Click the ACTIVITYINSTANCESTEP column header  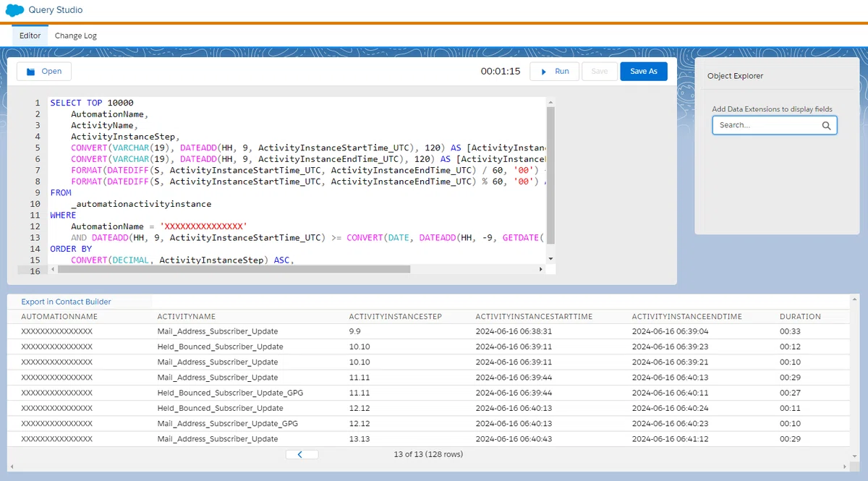(396, 317)
